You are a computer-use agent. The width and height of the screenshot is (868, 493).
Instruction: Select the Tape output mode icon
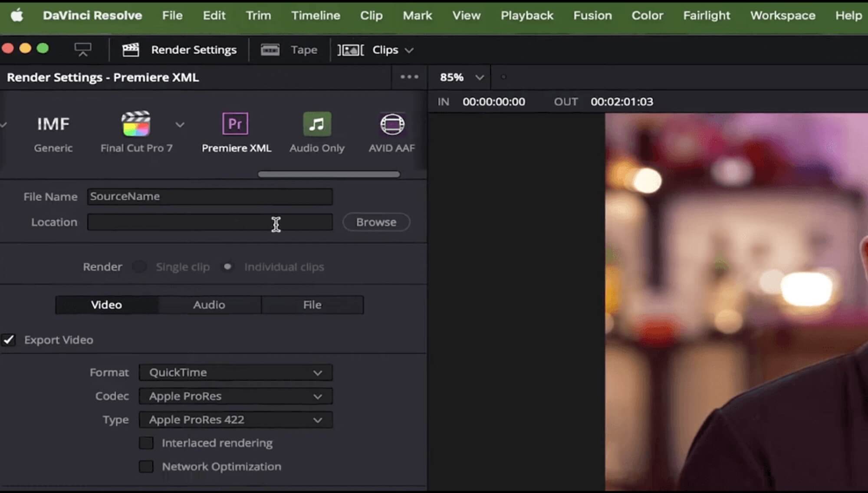(x=270, y=49)
